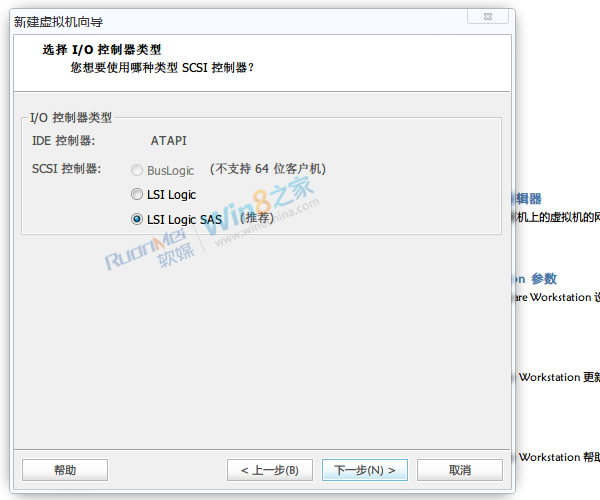Close the 新建虚拟机向导 dialog
Viewport: 600px width, 500px height.
click(488, 16)
